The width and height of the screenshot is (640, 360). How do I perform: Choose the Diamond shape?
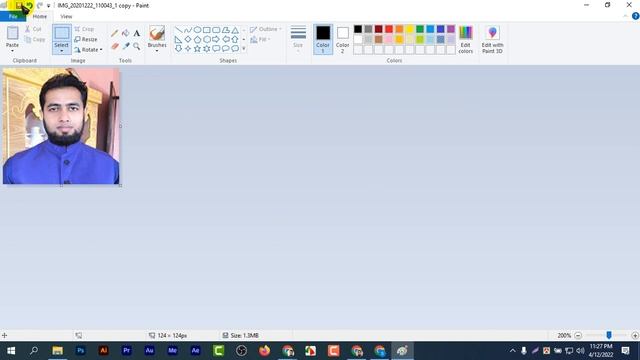click(188, 39)
